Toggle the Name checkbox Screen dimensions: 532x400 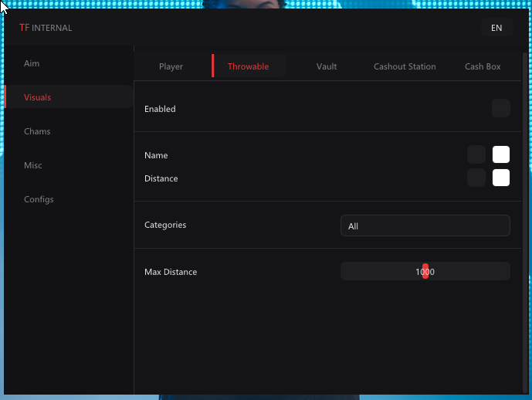476,154
